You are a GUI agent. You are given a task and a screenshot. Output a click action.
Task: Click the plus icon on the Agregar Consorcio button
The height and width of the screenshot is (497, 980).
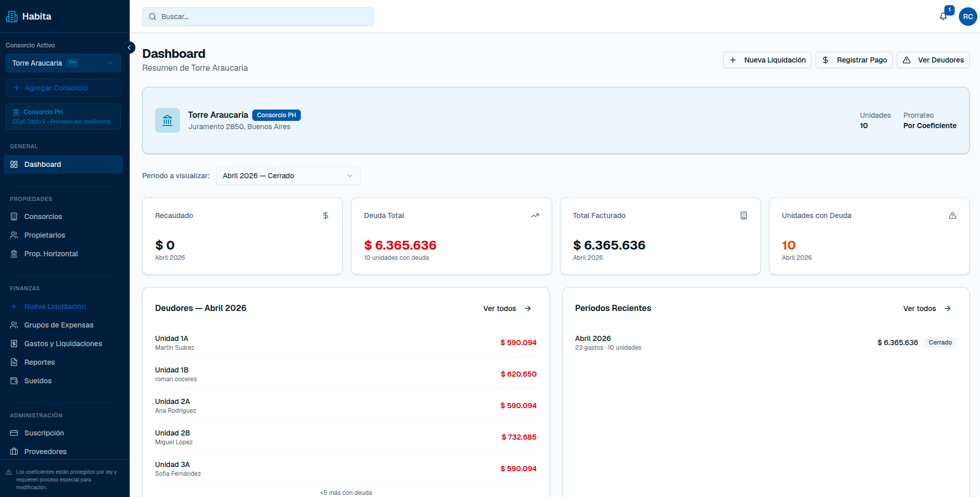coord(17,88)
